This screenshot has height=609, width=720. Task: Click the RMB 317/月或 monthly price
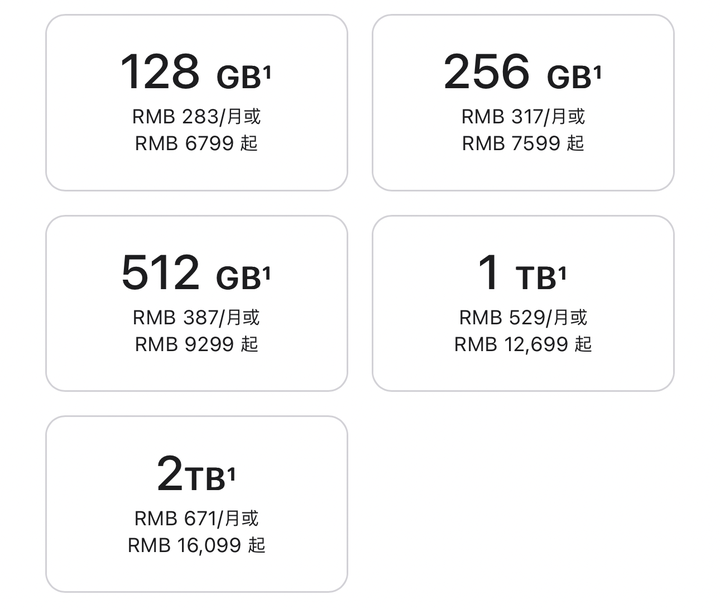522,117
